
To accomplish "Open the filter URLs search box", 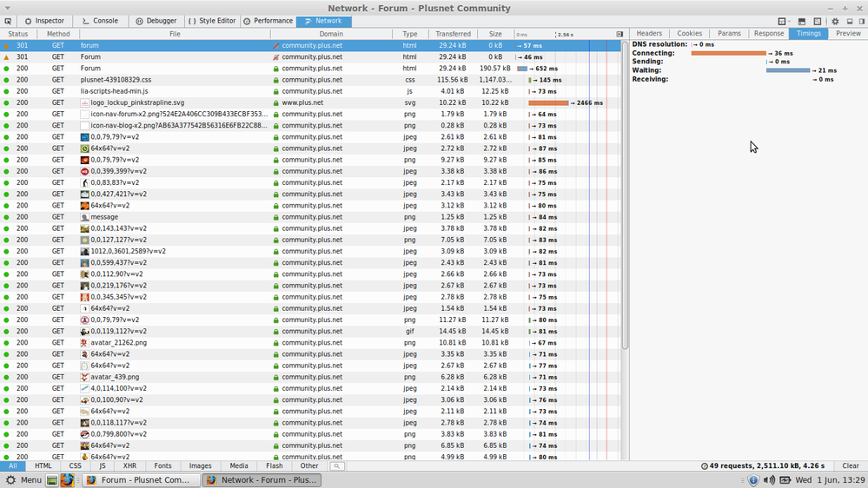I will point(336,466).
